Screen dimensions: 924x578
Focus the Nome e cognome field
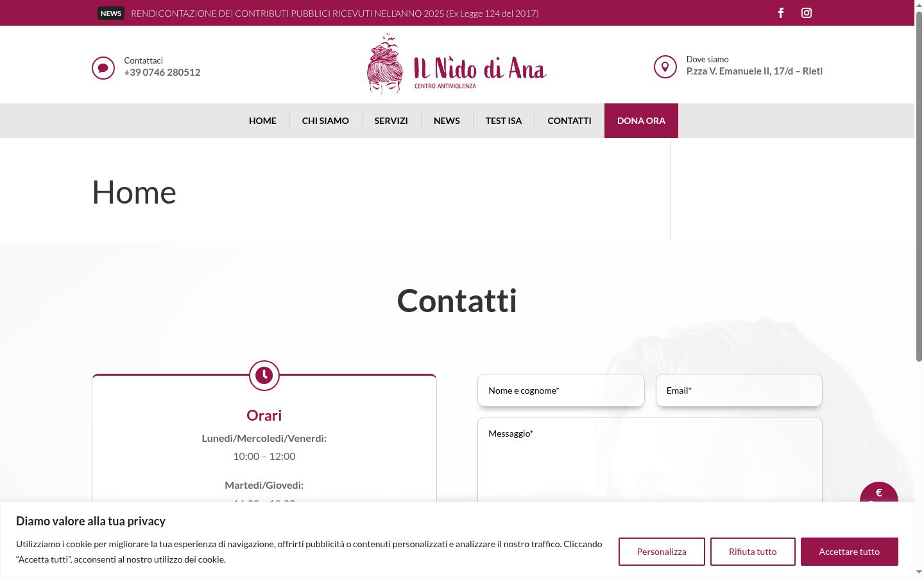point(561,390)
